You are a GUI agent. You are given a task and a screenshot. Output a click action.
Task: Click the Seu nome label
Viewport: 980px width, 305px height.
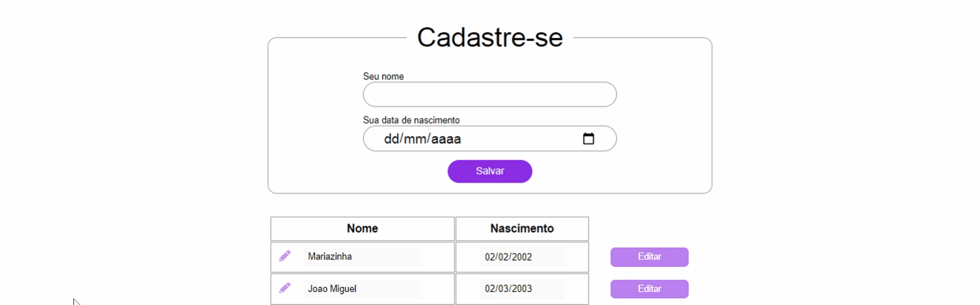[383, 76]
